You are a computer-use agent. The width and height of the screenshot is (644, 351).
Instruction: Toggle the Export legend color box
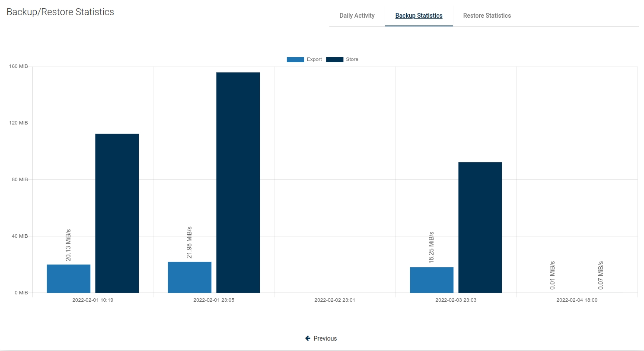tap(295, 60)
